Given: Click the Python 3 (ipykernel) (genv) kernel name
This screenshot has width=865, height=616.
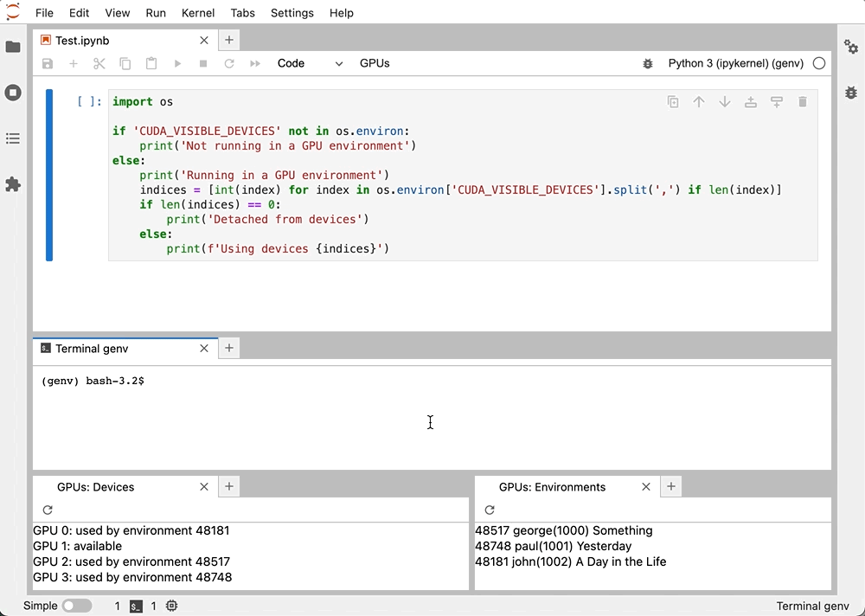Looking at the screenshot, I should (x=736, y=63).
